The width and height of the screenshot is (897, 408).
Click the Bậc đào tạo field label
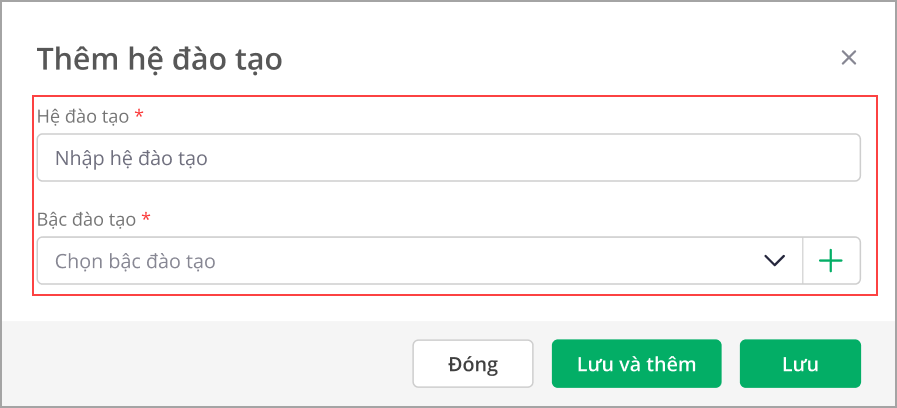86,218
